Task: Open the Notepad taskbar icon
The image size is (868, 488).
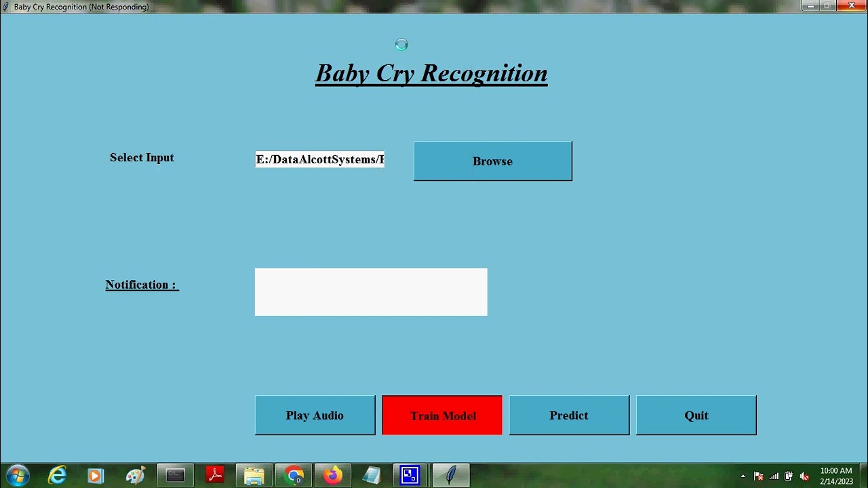Action: coord(372,476)
